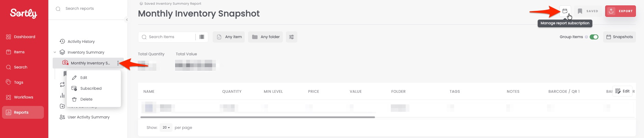This screenshot has height=138, width=644.
Task: Click the barcode scanner icon in search
Action: (x=202, y=37)
